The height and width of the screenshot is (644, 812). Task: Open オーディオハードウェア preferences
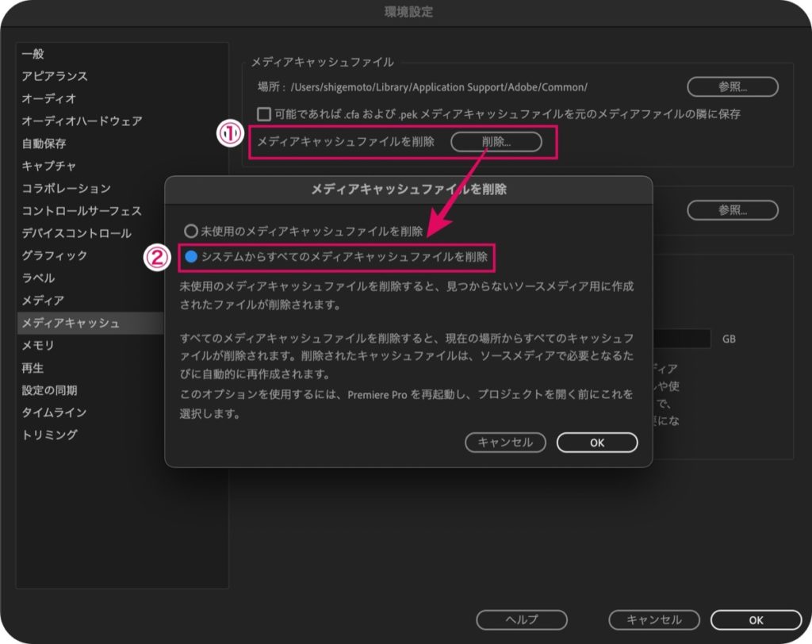(82, 121)
